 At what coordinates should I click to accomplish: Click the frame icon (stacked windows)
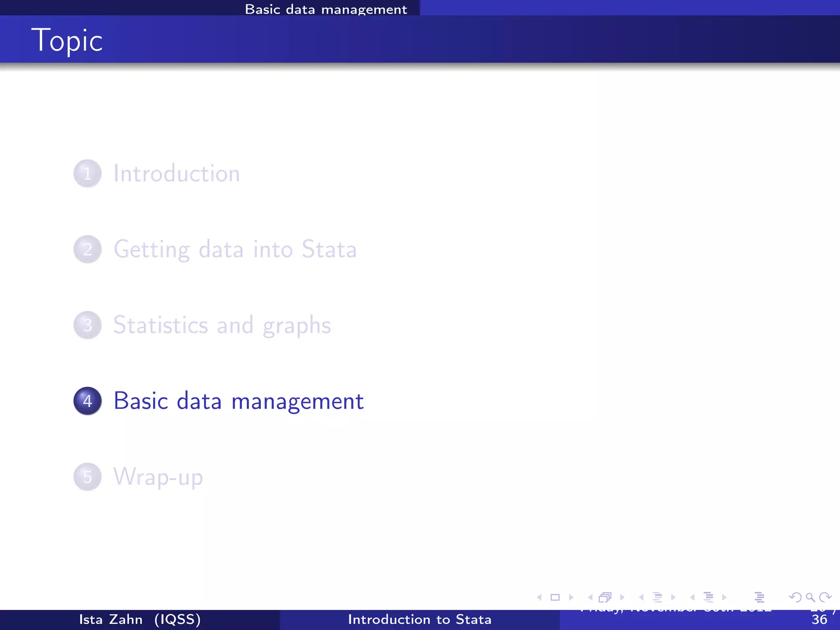click(x=605, y=597)
